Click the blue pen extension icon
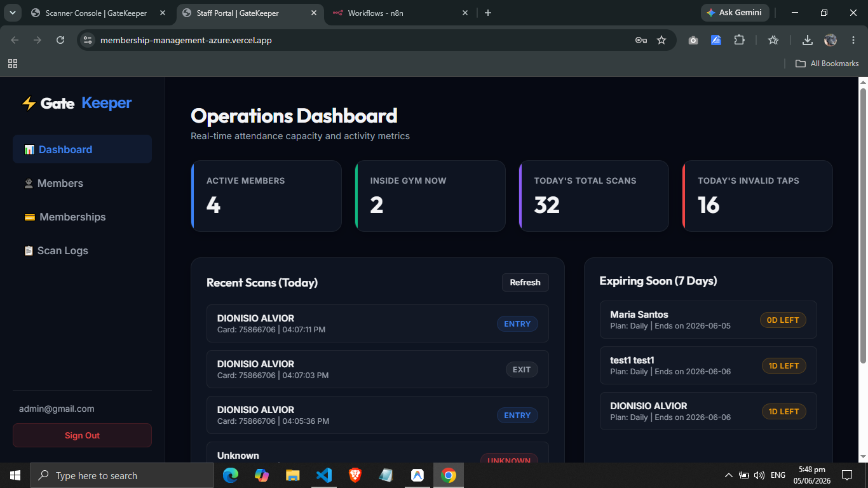Screen dimensions: 868x488 pos(716,40)
